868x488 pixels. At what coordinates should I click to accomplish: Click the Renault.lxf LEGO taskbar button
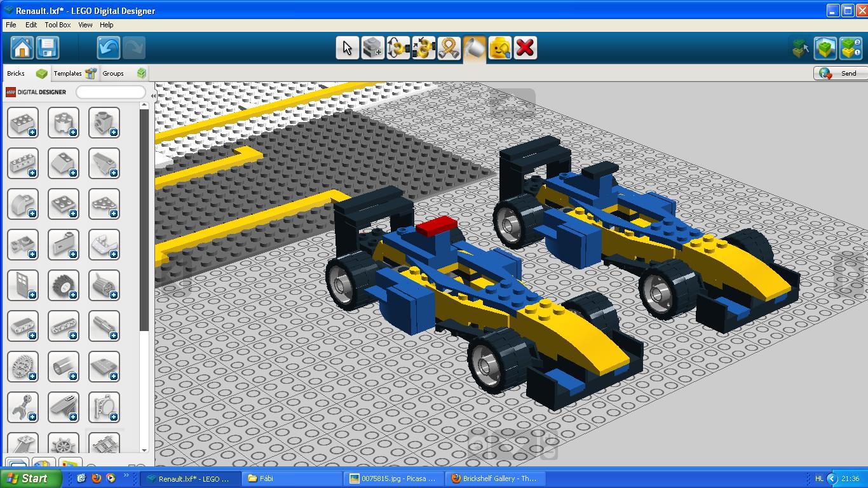click(191, 478)
